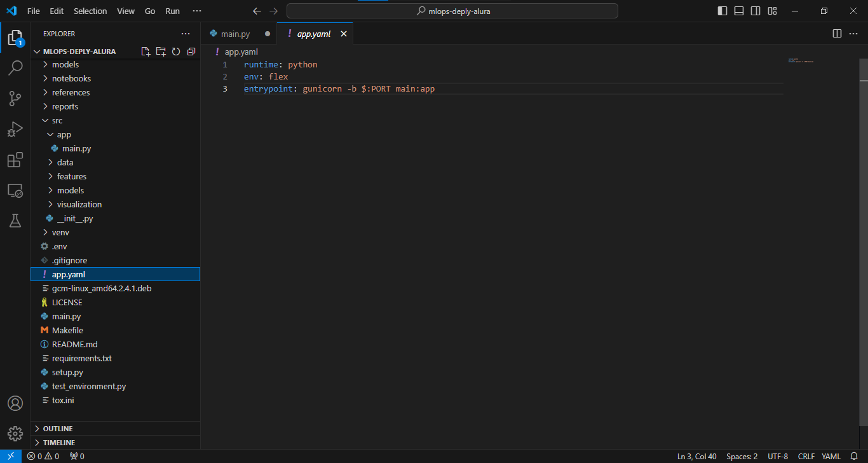The width and height of the screenshot is (868, 463).
Task: Open the Manage gear menu
Action: pyautogui.click(x=15, y=434)
